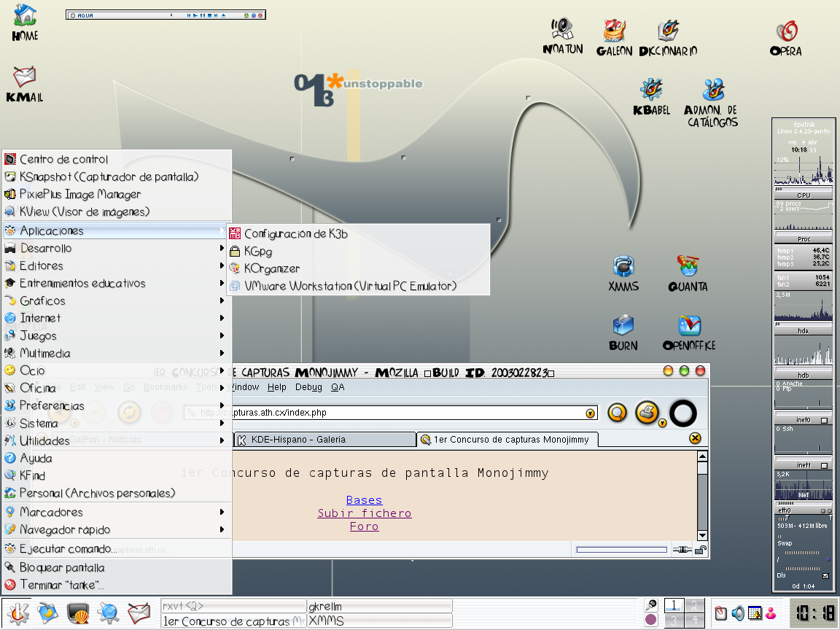This screenshot has width=840, height=630.
Task: Click the mail envelope icon in panel
Action: (x=139, y=613)
